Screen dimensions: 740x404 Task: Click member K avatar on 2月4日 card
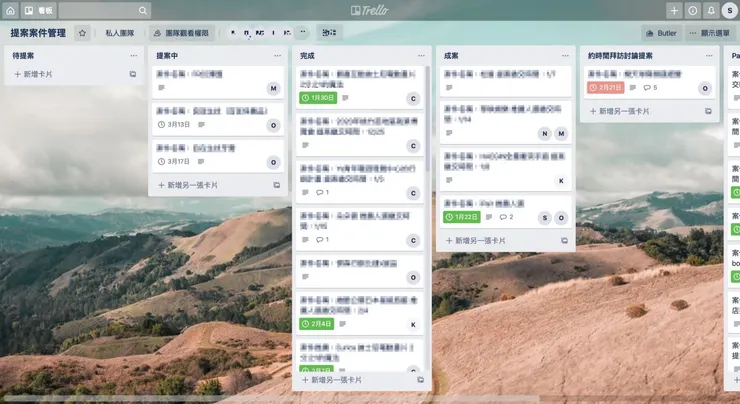click(x=413, y=325)
